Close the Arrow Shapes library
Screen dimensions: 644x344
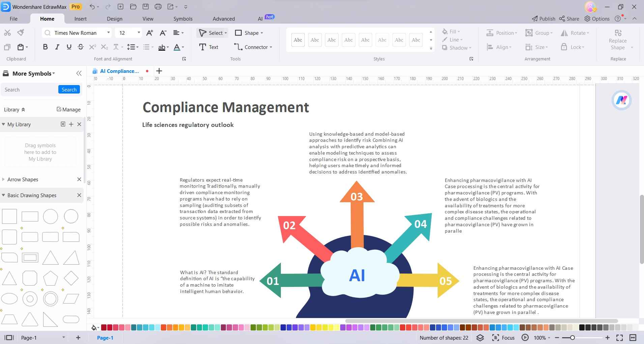click(x=79, y=179)
